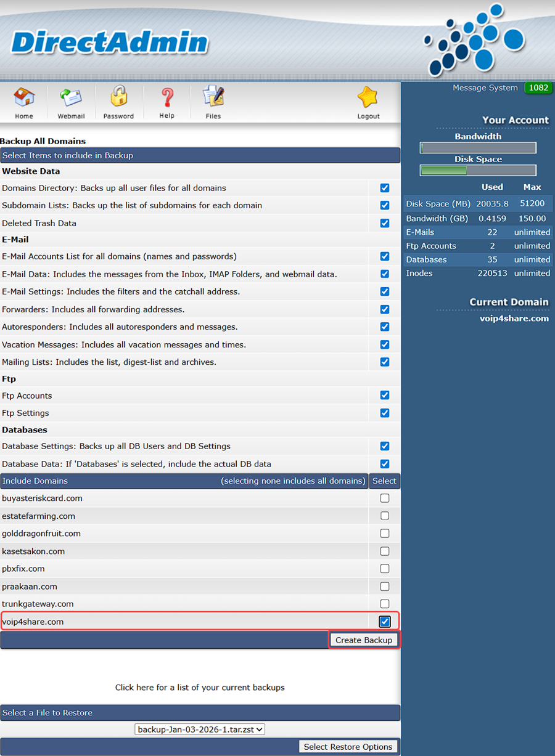The height and width of the screenshot is (756, 555).
Task: Click the Home house icon
Action: pyautogui.click(x=24, y=97)
